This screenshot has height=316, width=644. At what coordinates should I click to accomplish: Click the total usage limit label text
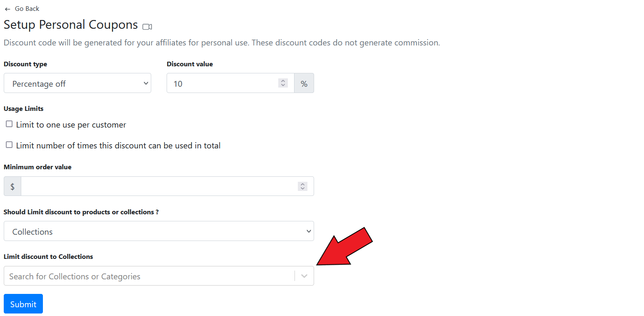click(118, 146)
